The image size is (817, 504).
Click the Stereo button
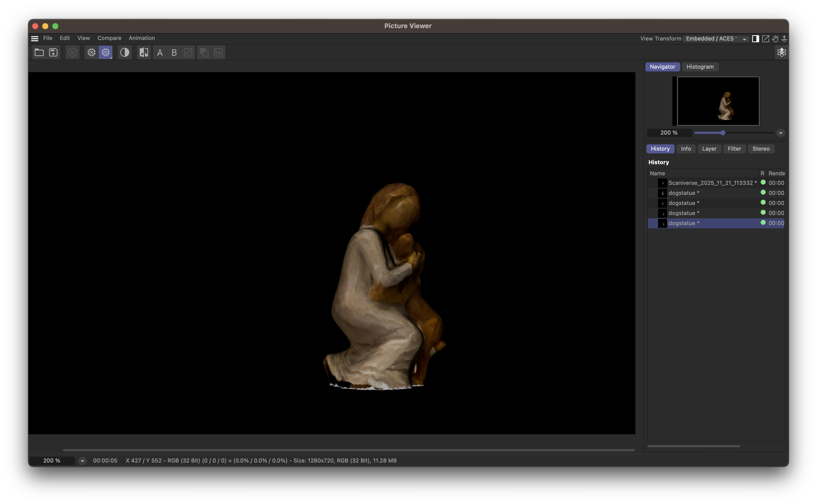tap(761, 149)
